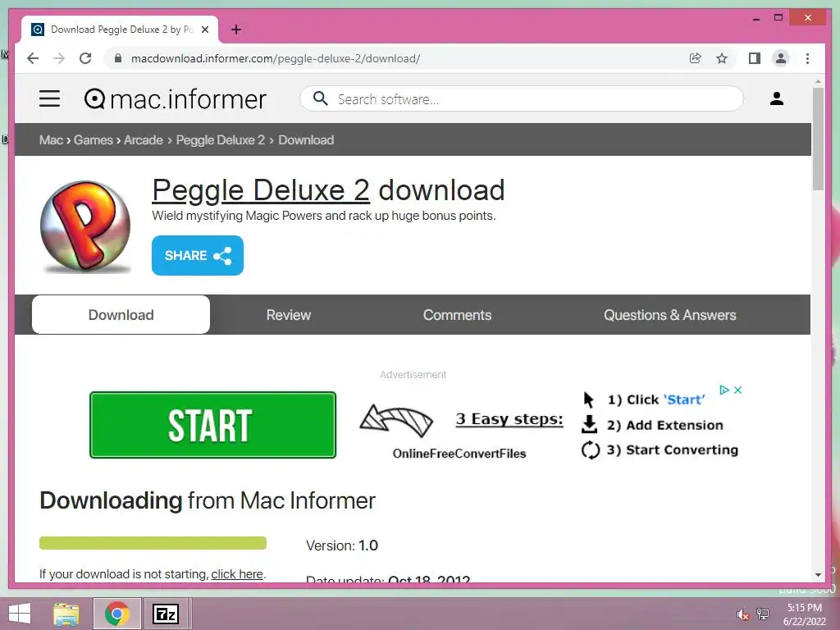Click the browser forward arrow
The width and height of the screenshot is (840, 630).
59,58
